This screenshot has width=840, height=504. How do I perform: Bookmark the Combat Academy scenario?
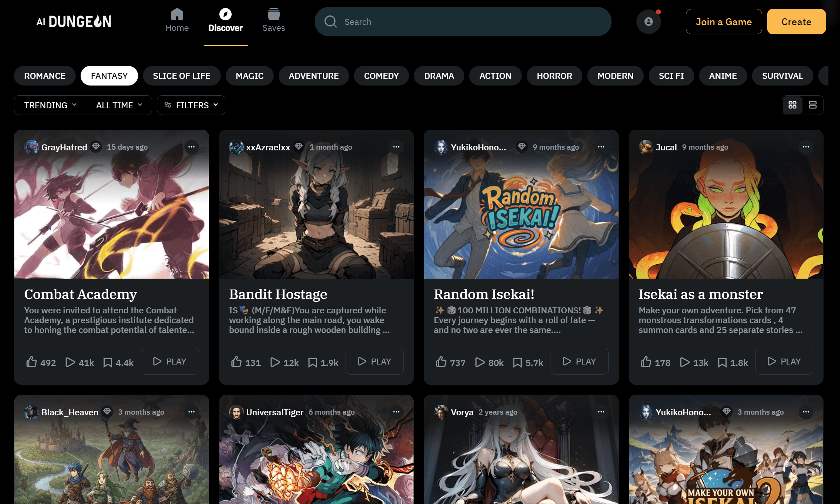108,362
